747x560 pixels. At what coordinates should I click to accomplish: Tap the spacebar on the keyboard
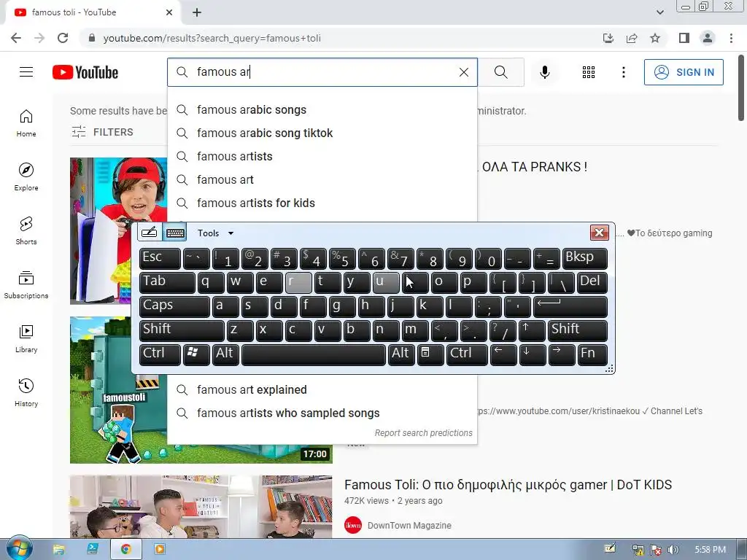click(313, 355)
